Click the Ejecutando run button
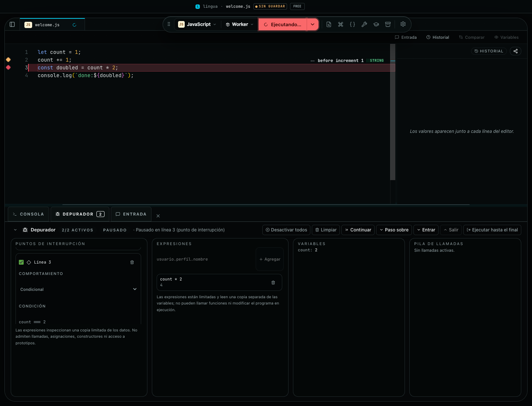532x406 pixels. [x=283, y=24]
